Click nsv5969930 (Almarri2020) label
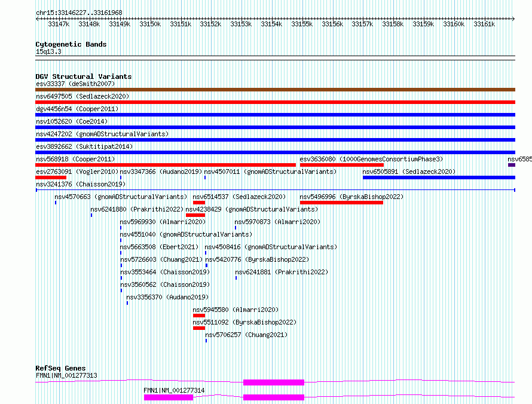Image resolution: width=532 pixels, height=404 pixels. point(163,222)
